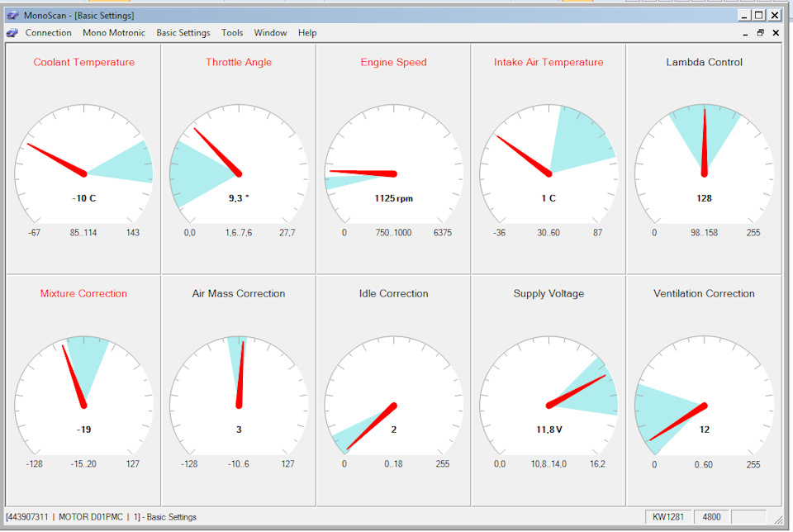Viewport: 793px width, 532px height.
Task: Close the inner Basic Settings child window
Action: pos(776,33)
